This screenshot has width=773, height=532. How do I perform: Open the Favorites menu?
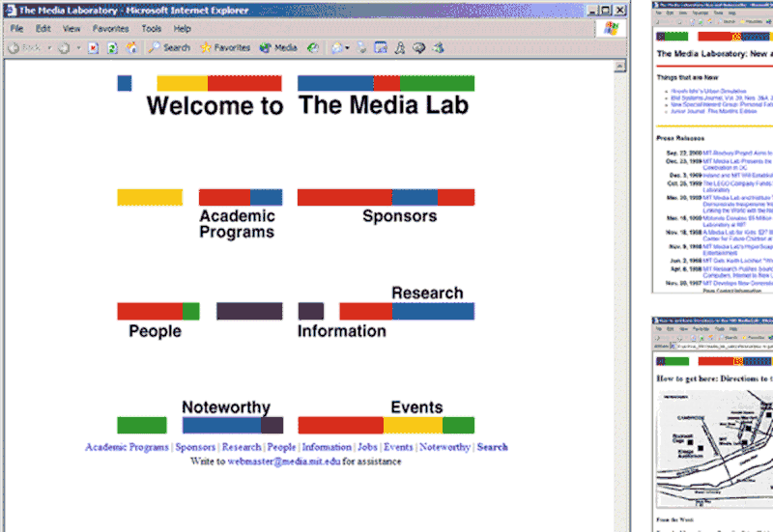click(111, 29)
